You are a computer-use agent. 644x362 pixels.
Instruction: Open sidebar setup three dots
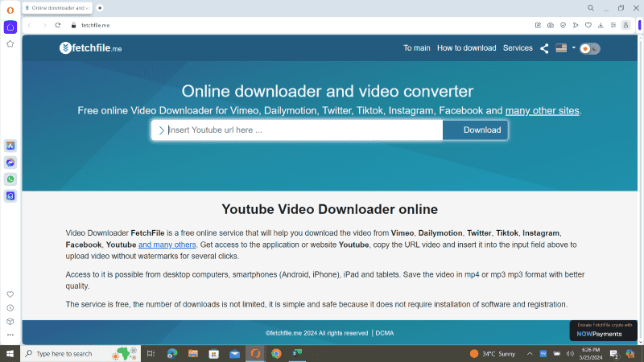pyautogui.click(x=10, y=335)
